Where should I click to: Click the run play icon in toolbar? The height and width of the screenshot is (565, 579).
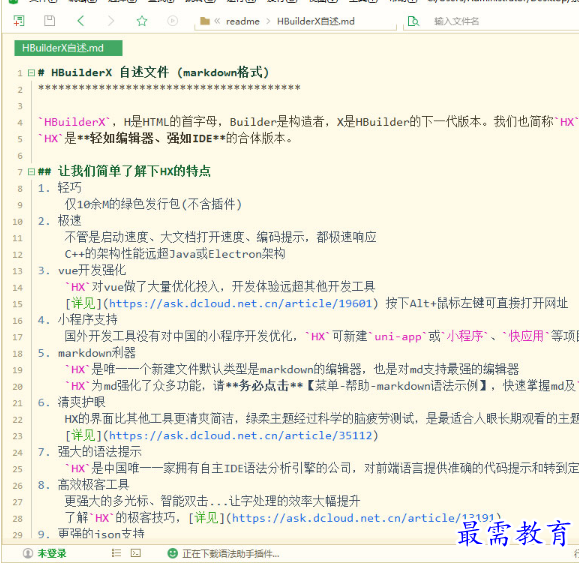[172, 21]
